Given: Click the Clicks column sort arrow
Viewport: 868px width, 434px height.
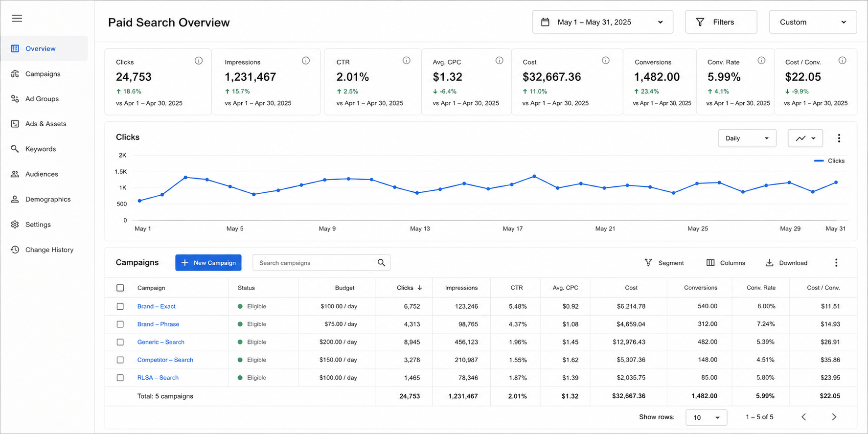Looking at the screenshot, I should point(420,288).
